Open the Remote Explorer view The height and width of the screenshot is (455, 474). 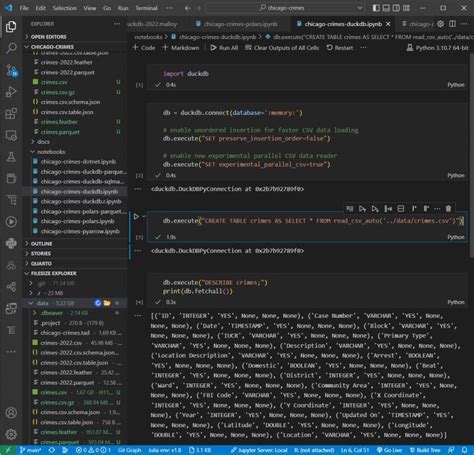(x=11, y=135)
